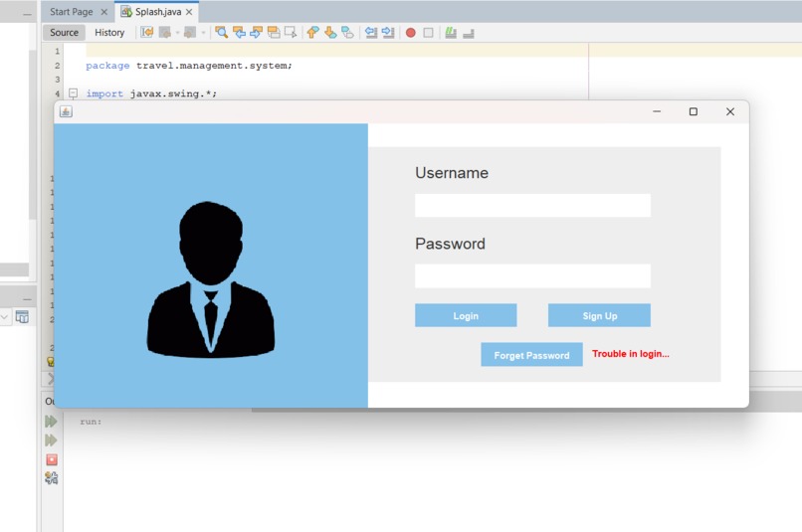Open the Forward history dropdown arrow
The image size is (802, 532).
point(203,33)
